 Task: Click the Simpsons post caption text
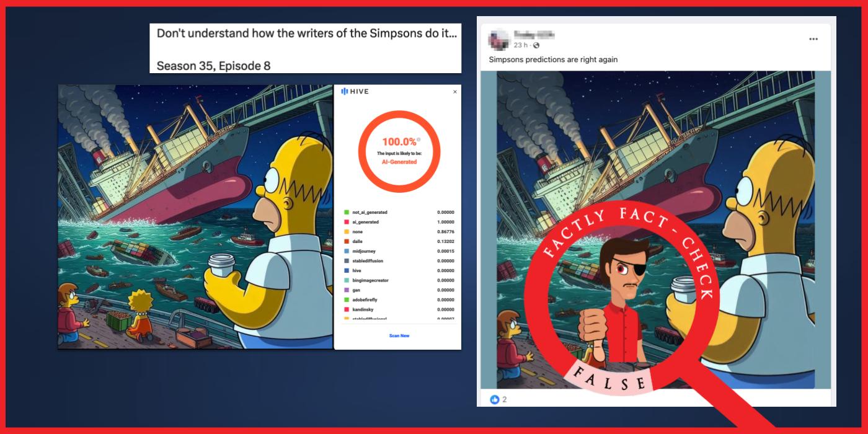click(x=554, y=58)
